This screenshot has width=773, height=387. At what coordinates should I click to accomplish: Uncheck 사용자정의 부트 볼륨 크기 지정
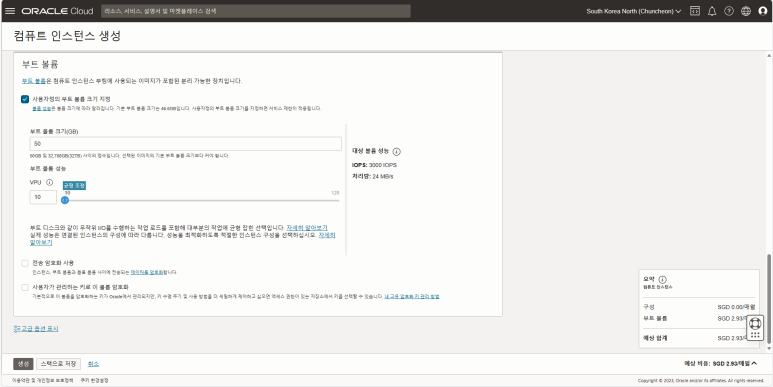pos(25,99)
